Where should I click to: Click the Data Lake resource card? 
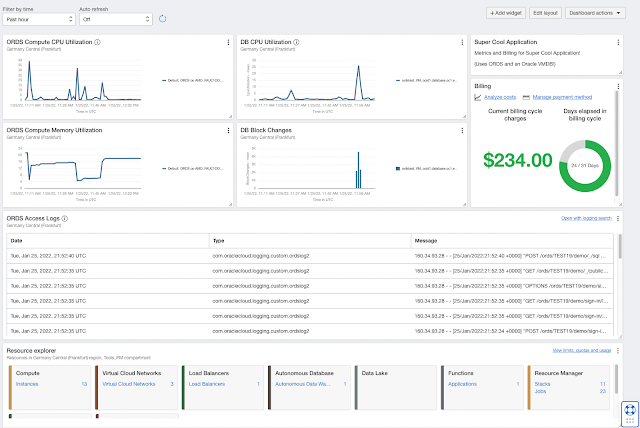396,387
